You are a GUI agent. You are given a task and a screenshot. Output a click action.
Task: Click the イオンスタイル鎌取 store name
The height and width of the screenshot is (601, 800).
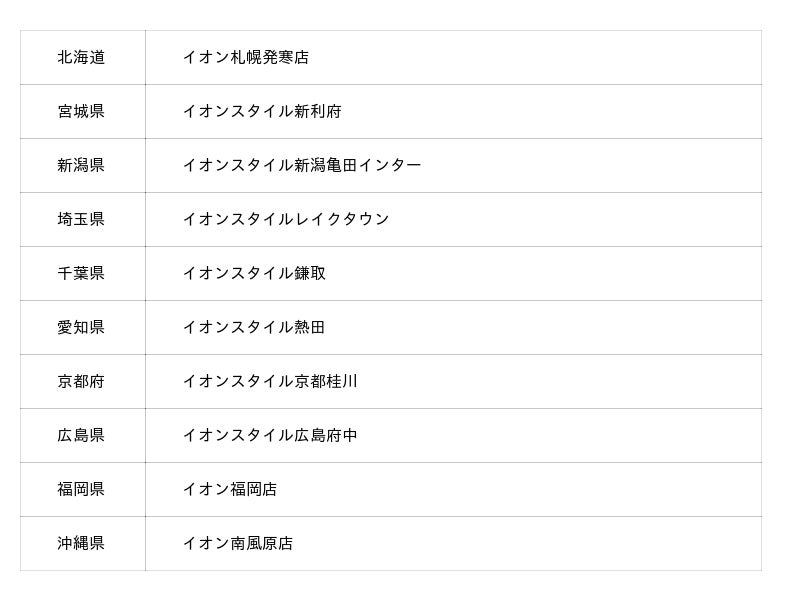pyautogui.click(x=253, y=274)
